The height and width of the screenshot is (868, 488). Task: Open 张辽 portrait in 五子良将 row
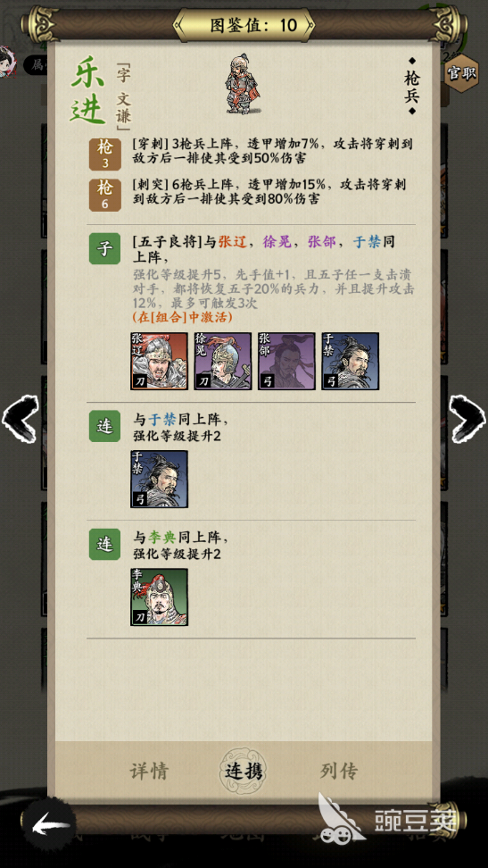160,362
